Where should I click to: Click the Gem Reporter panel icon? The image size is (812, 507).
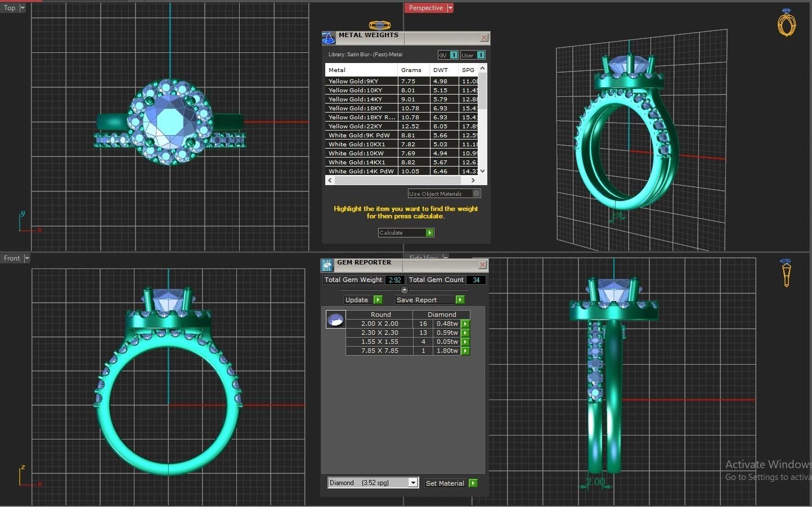coord(327,265)
